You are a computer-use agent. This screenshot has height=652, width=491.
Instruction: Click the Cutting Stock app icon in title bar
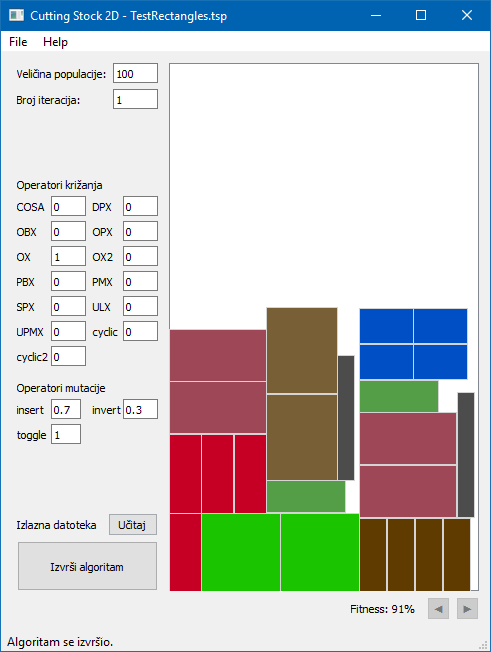[x=17, y=15]
